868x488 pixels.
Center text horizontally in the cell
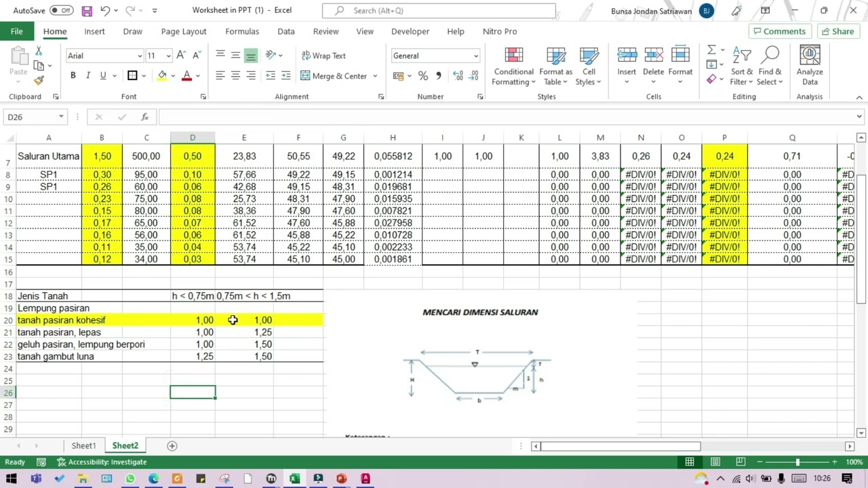pos(235,75)
